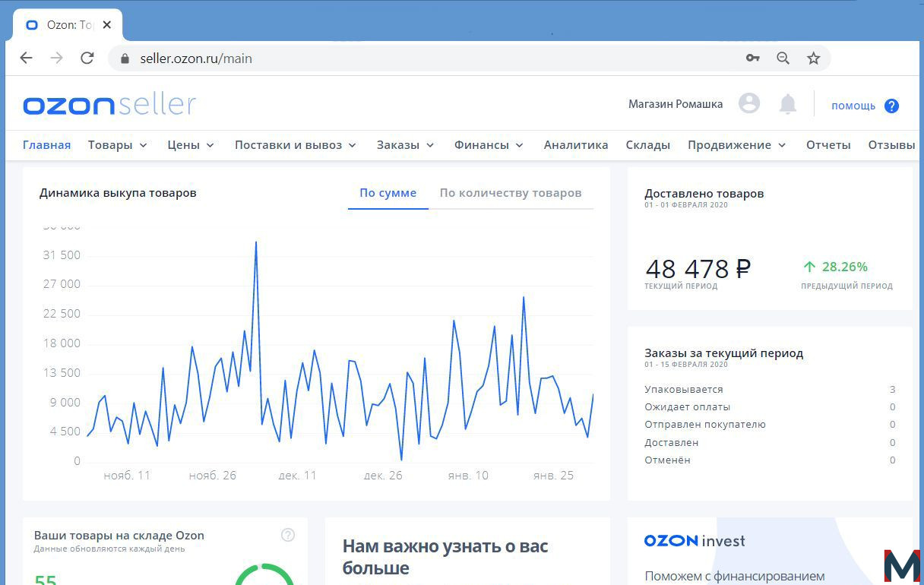924x585 pixels.
Task: Click the Доставлено товаров card title
Action: [704, 194]
